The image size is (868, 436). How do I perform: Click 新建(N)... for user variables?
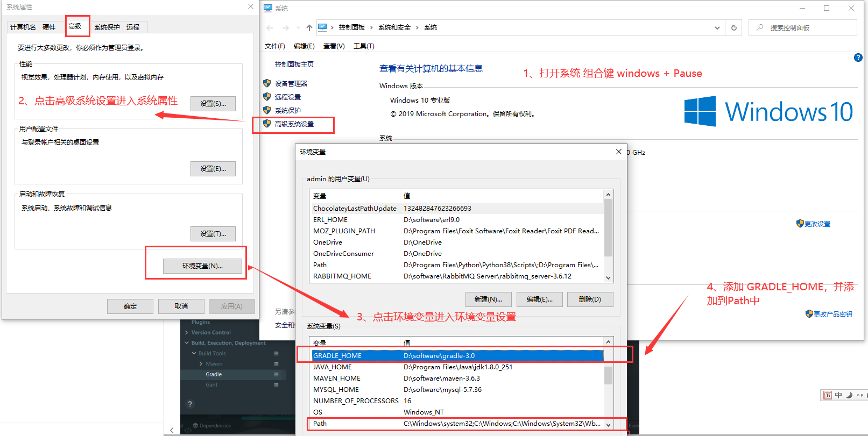point(488,299)
